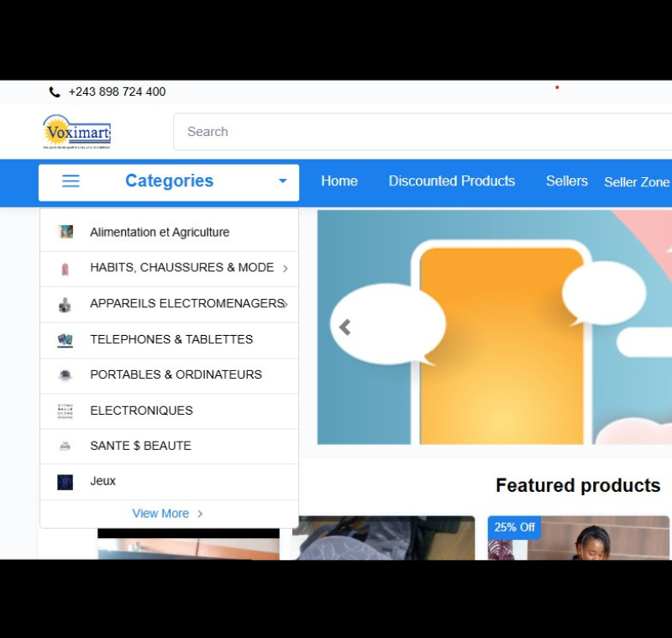Click the Telephones & Tablettes category icon
Image resolution: width=672 pixels, height=638 pixels.
pos(66,340)
